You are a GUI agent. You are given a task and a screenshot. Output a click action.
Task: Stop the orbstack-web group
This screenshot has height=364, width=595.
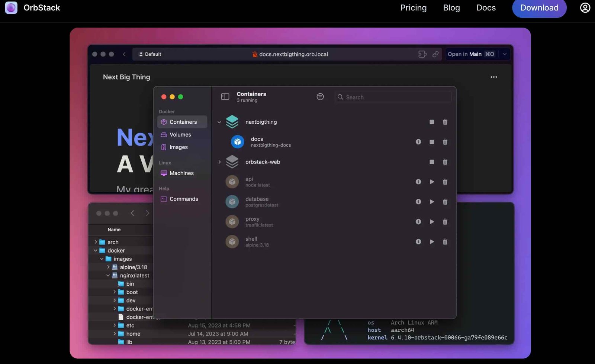[x=432, y=162]
